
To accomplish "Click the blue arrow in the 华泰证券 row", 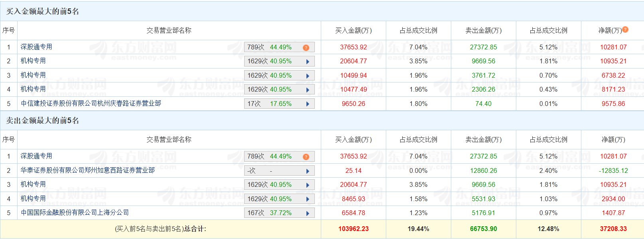I will point(308,171).
